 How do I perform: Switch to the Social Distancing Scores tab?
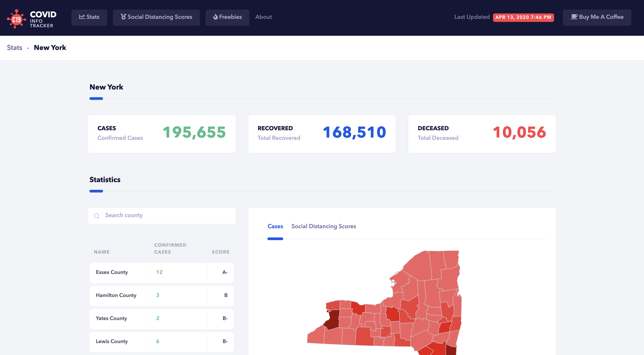coord(324,226)
